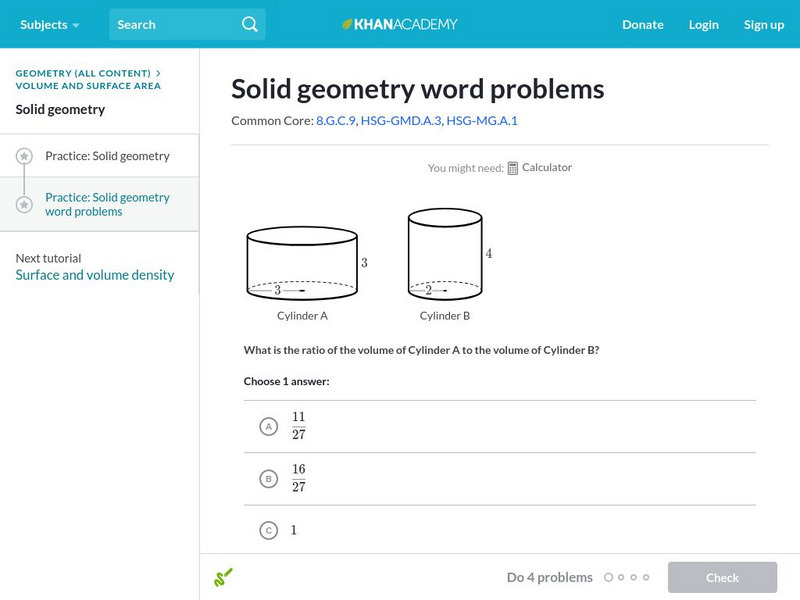800x600 pixels.
Task: Select answer choice B, 16/27
Action: [268, 478]
